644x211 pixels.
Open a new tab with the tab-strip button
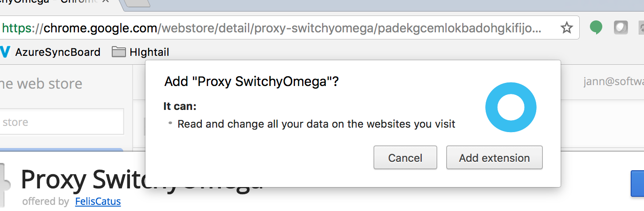[137, 4]
